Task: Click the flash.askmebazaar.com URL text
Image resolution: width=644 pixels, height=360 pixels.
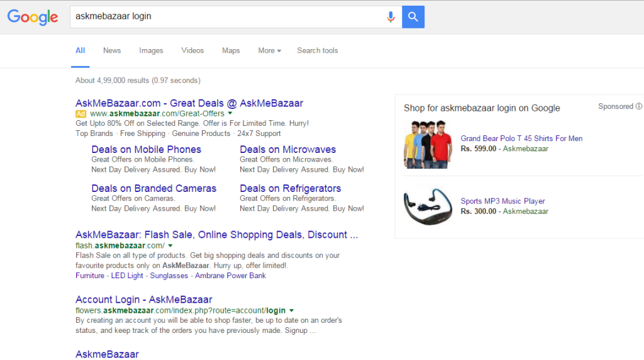Action: click(120, 245)
